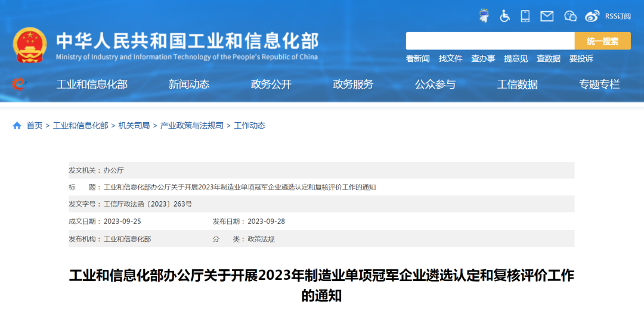The height and width of the screenshot is (318, 644).
Task: Select the 提意见 quick link
Action: (x=516, y=59)
